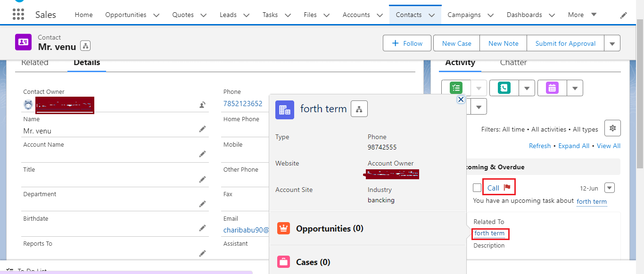
Task: Select the checkbox next to the Call task
Action: (477, 187)
